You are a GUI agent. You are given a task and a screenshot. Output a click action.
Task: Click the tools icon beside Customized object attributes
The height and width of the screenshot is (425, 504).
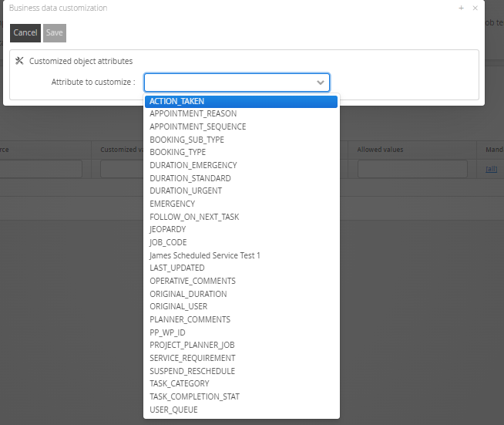coord(19,61)
